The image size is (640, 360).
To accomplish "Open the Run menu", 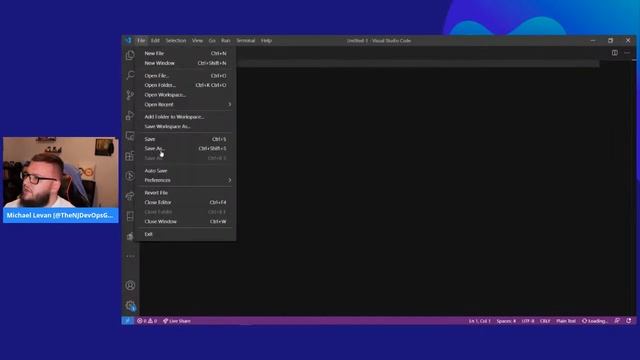I will 226,40.
